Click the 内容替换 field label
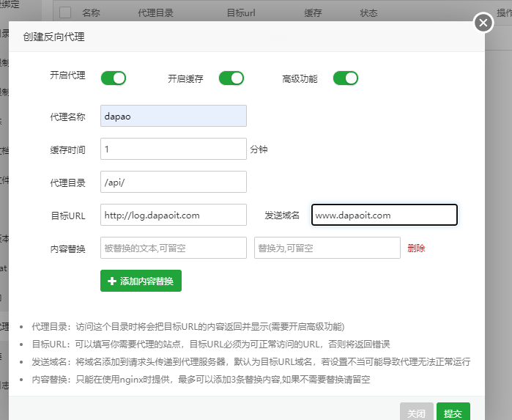 pos(67,249)
